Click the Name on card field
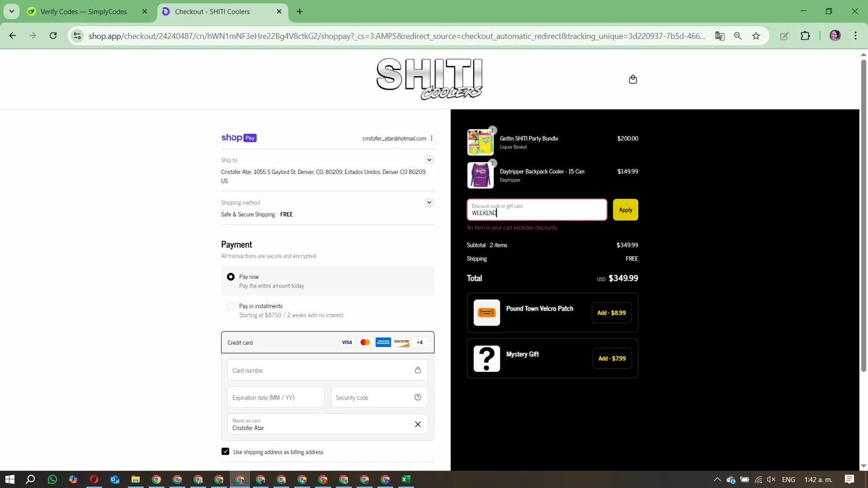868x488 pixels. click(328, 424)
